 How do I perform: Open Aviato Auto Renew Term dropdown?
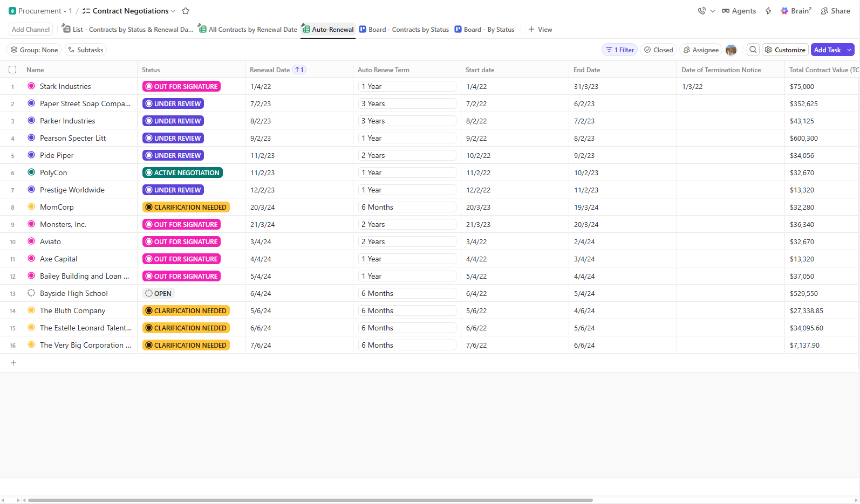(x=407, y=241)
